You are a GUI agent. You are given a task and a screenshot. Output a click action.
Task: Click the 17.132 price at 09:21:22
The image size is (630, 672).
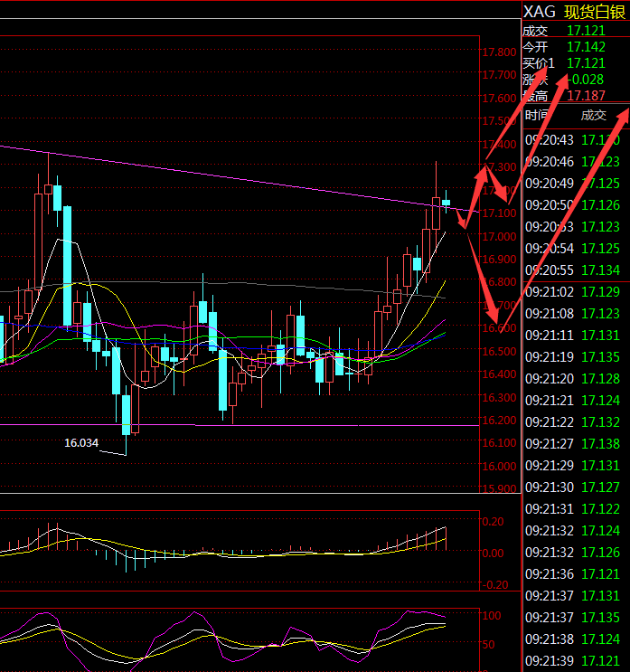click(600, 422)
